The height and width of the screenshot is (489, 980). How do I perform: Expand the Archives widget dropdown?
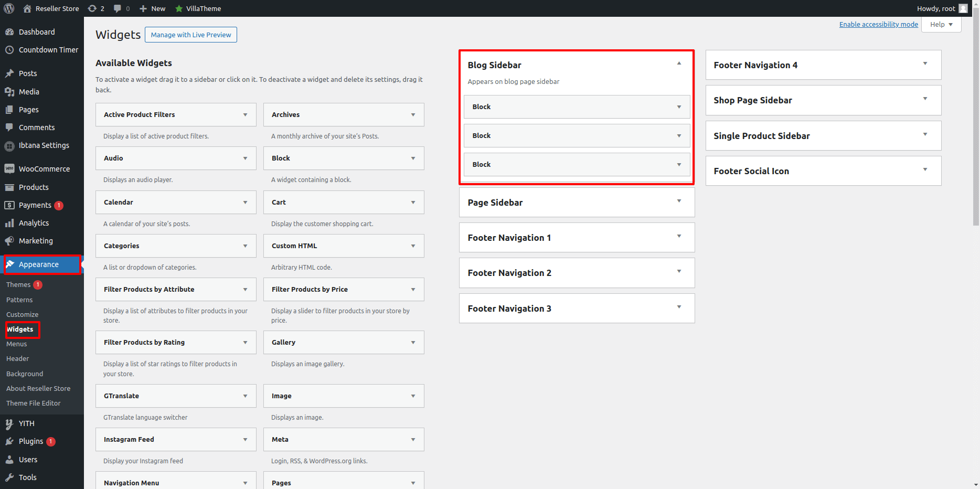413,115
